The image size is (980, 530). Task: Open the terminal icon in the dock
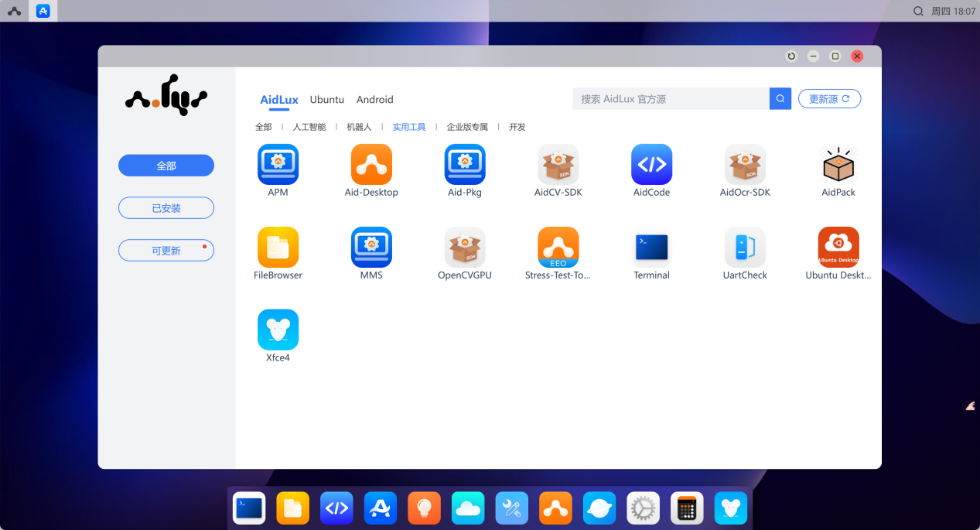249,508
